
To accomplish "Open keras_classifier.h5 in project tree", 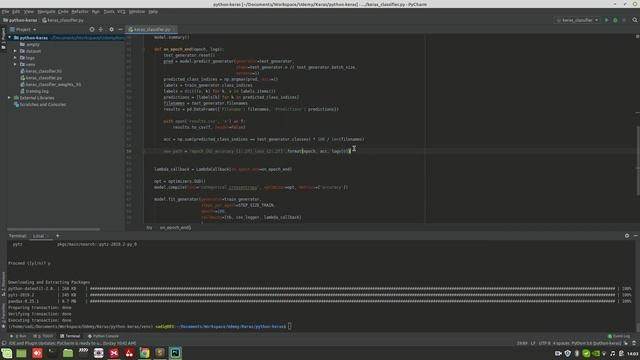I will click(41, 71).
